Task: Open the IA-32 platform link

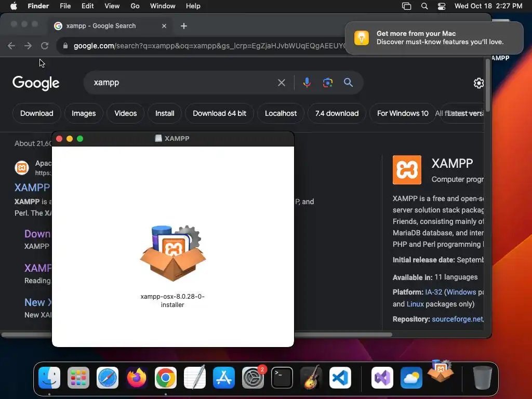Action: (x=434, y=292)
